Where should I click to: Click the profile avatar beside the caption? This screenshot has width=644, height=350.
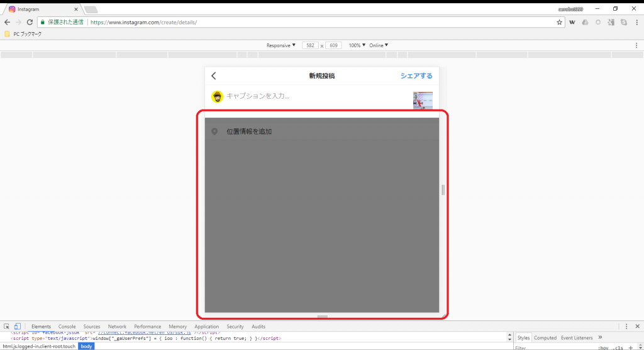click(x=217, y=96)
